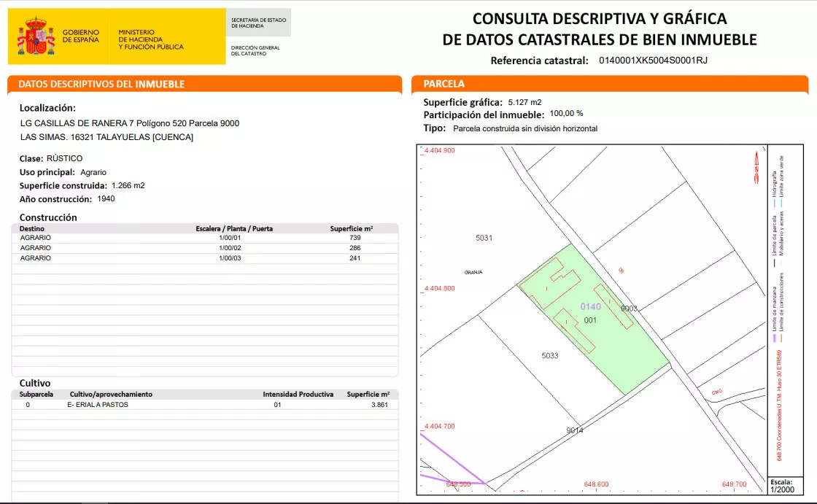Select the surface value '286'
The height and width of the screenshot is (504, 817).
pyautogui.click(x=355, y=248)
